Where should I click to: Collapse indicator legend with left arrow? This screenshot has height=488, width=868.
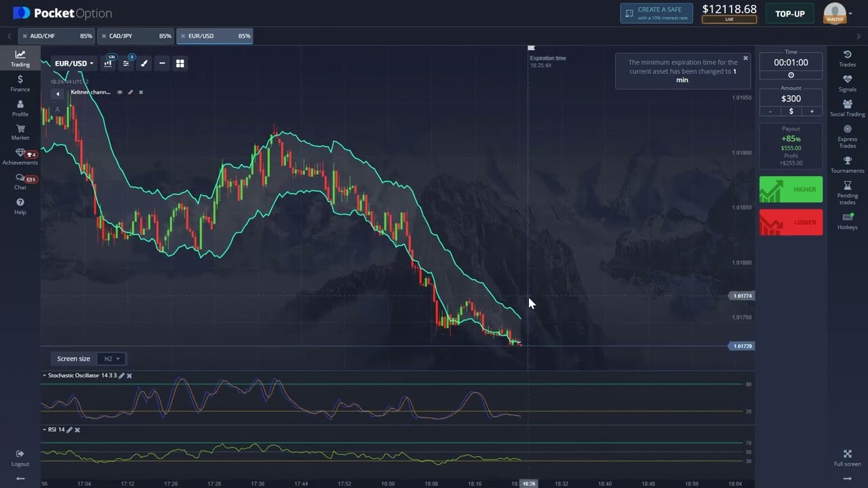[58, 94]
